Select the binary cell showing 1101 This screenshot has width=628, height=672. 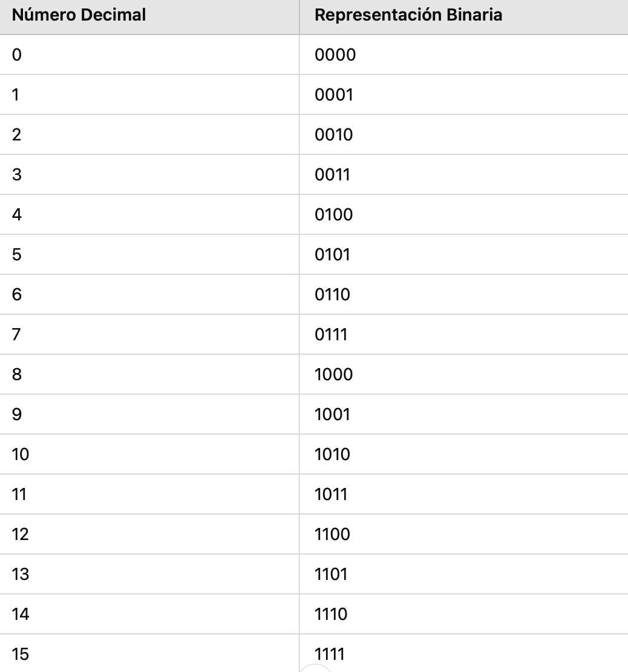[331, 575]
